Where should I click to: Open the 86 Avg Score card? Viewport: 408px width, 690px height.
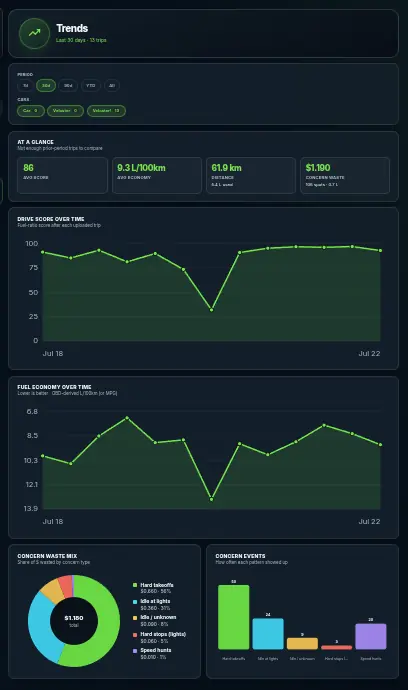click(62, 175)
